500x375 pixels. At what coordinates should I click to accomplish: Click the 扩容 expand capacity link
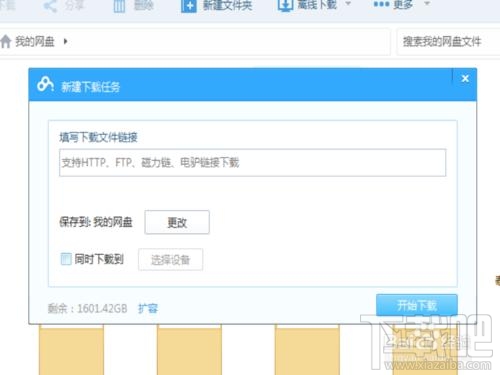click(x=148, y=308)
